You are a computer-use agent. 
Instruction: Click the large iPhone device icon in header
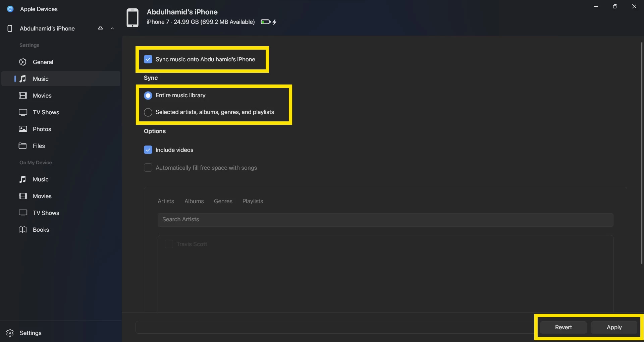pos(132,18)
